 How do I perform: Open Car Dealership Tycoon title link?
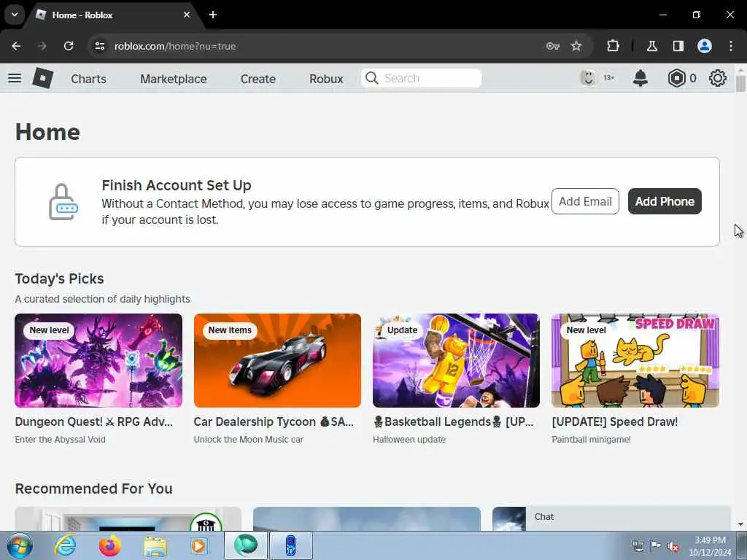pyautogui.click(x=274, y=422)
